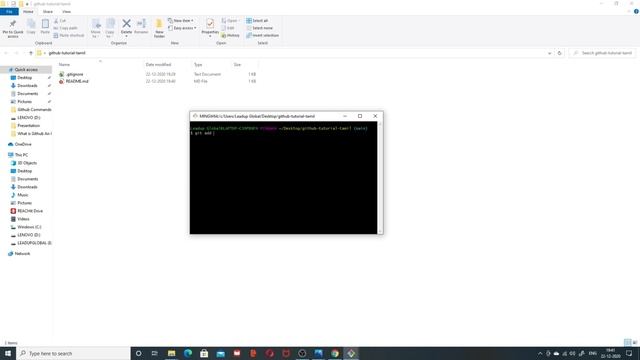Switch to the Home ribbon tab
This screenshot has height=360, width=640.
click(x=28, y=11)
